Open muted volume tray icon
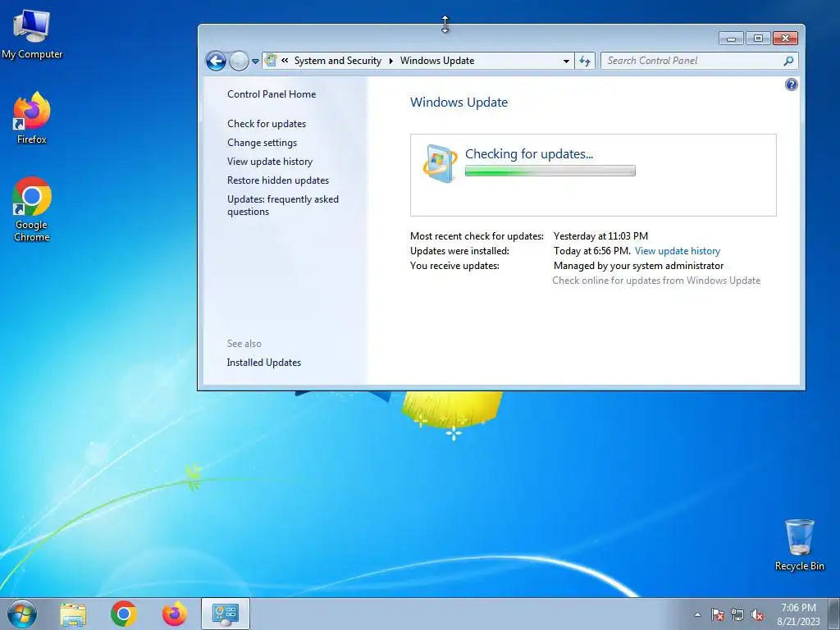 [757, 614]
